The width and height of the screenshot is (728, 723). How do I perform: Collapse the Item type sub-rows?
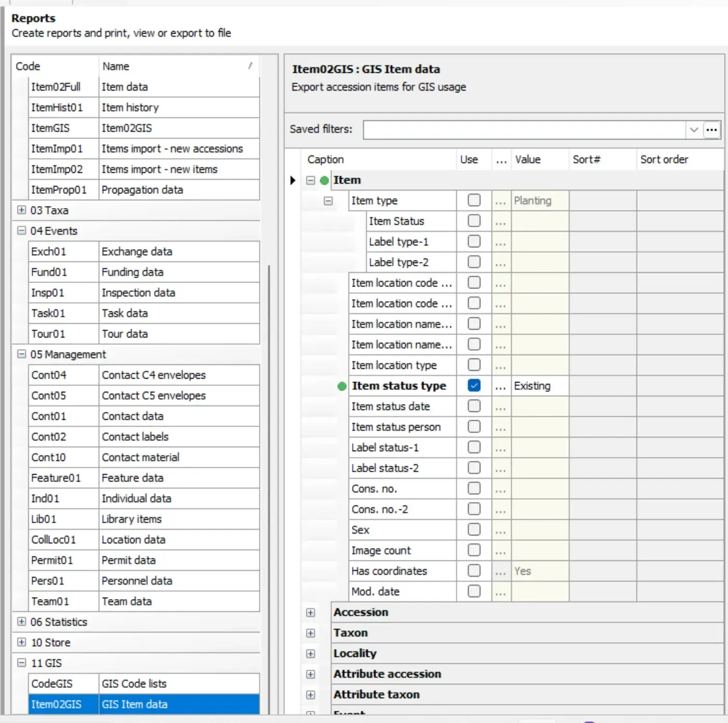coord(328,201)
